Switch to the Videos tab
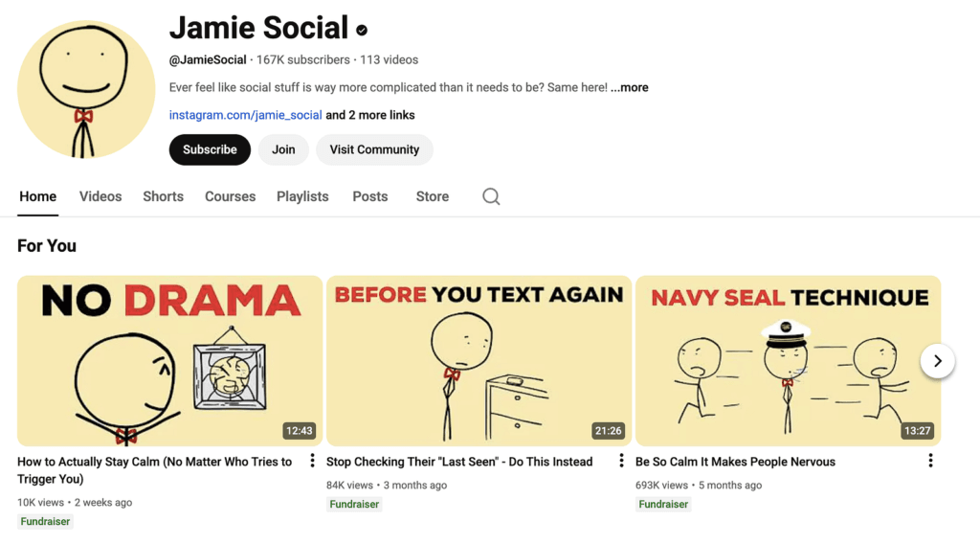The image size is (980, 544). [100, 196]
